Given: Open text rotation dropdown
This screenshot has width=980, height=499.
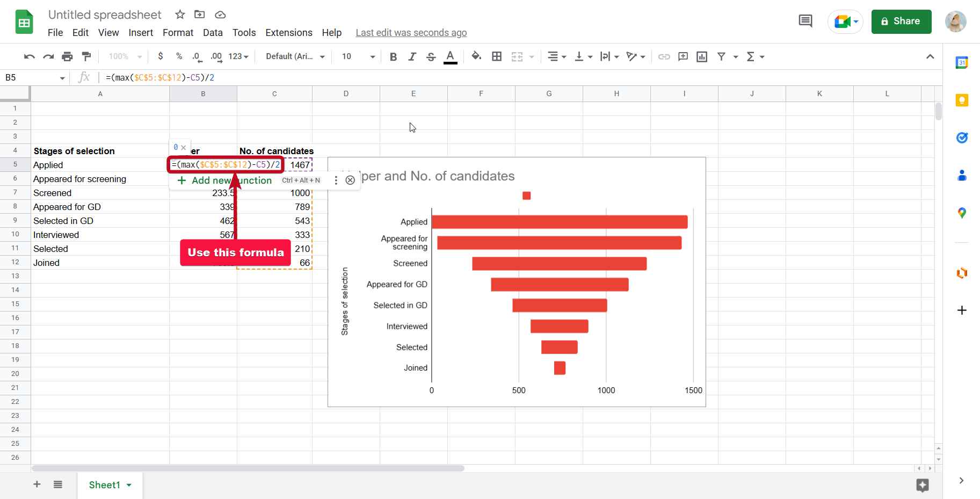Looking at the screenshot, I should (636, 56).
